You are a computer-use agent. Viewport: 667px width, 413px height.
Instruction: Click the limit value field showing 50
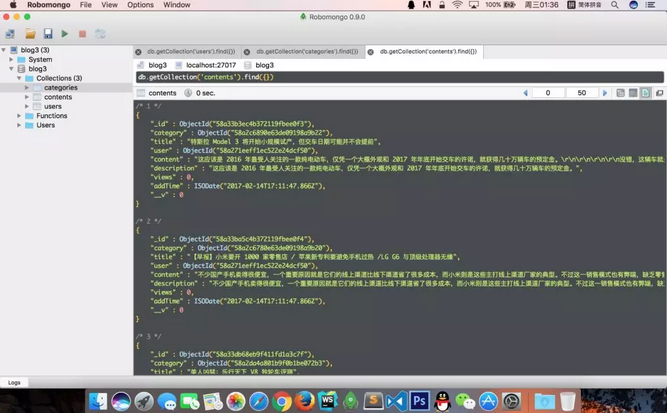click(582, 93)
